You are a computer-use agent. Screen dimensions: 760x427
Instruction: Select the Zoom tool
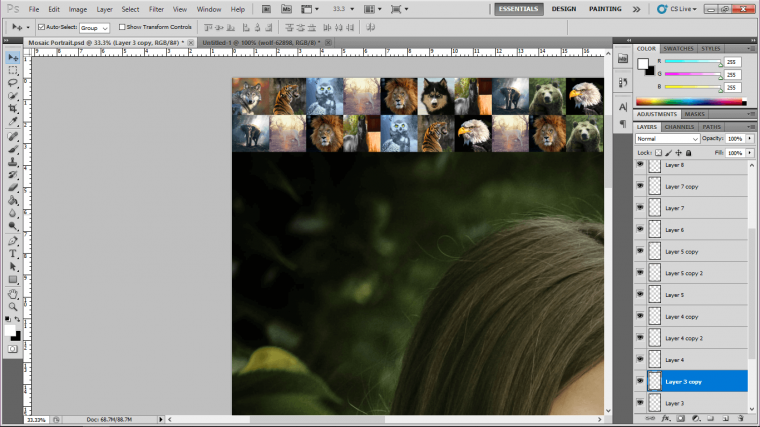[x=13, y=306]
